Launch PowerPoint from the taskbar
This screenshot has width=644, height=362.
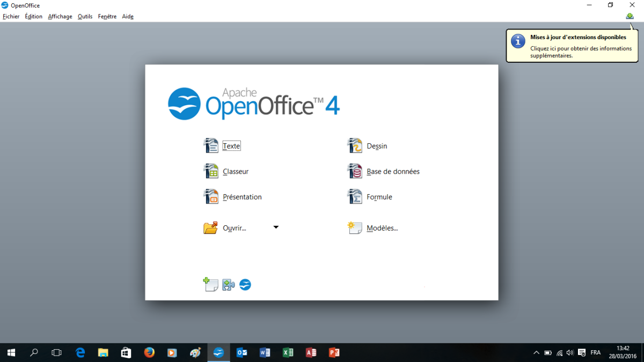(334, 352)
